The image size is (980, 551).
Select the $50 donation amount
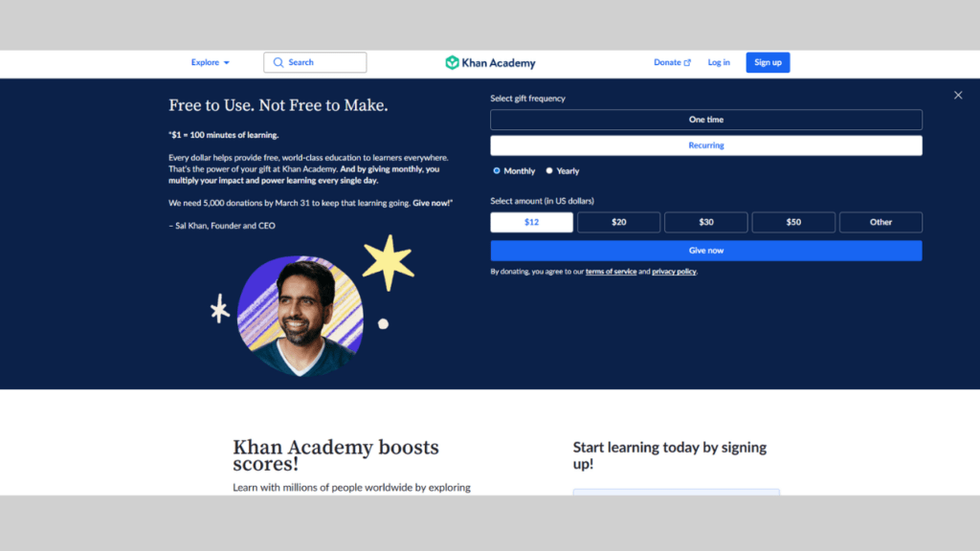tap(793, 222)
